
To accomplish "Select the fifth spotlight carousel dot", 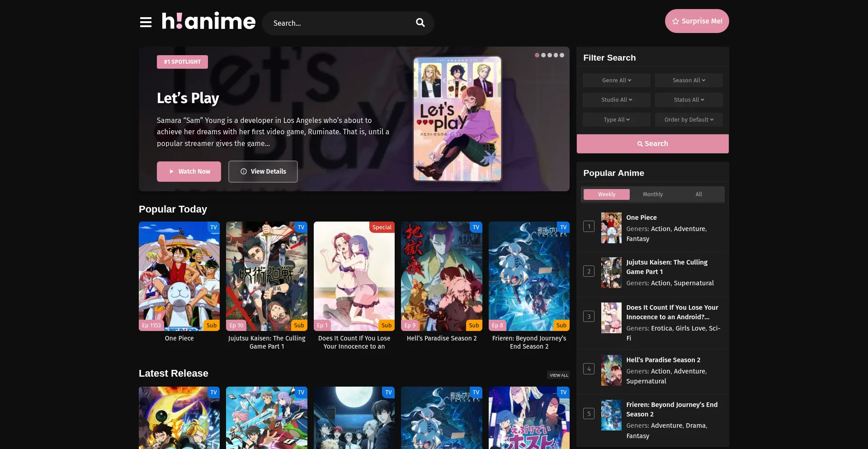I will 562,55.
